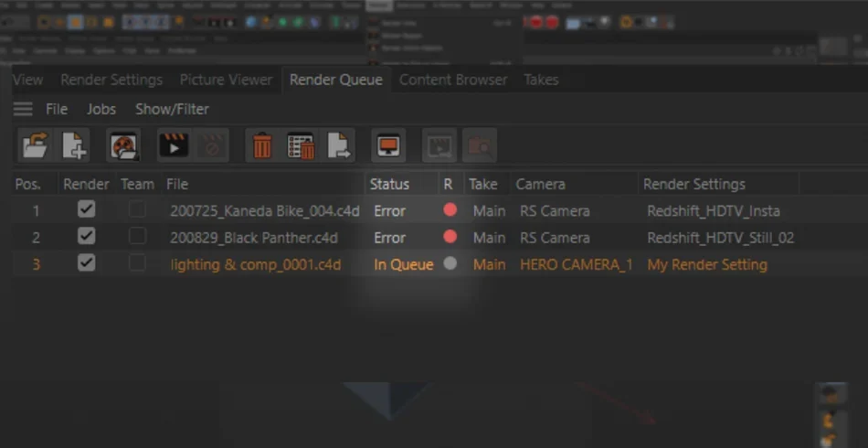Click HERO CAMERA_1 camera cell
This screenshot has height=448, width=868.
(577, 265)
